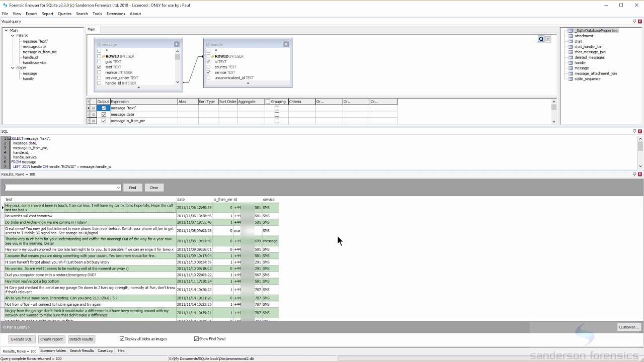Image resolution: width=644 pixels, height=362 pixels.
Task: Click the SQL editor vertical scrollbar thumb
Action: coord(640,146)
